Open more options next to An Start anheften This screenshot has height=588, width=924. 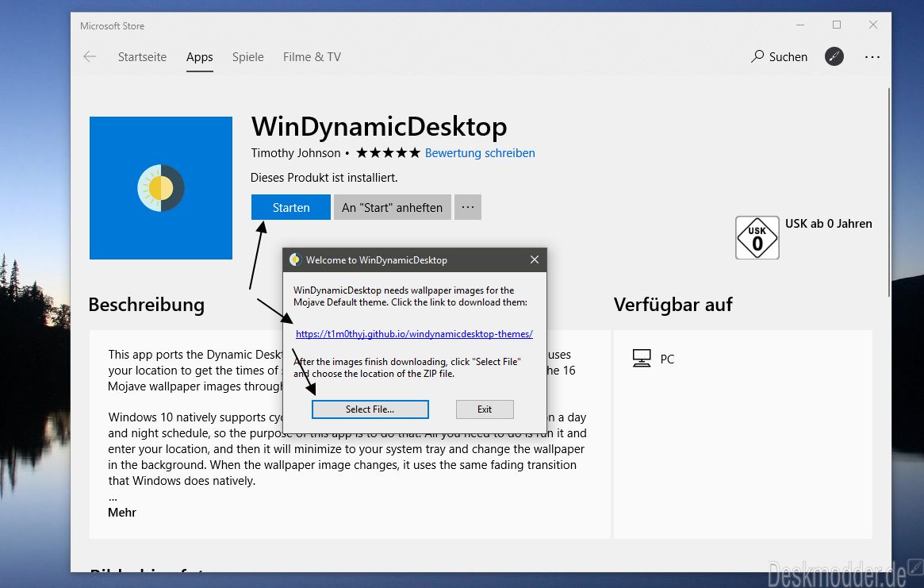coord(468,207)
